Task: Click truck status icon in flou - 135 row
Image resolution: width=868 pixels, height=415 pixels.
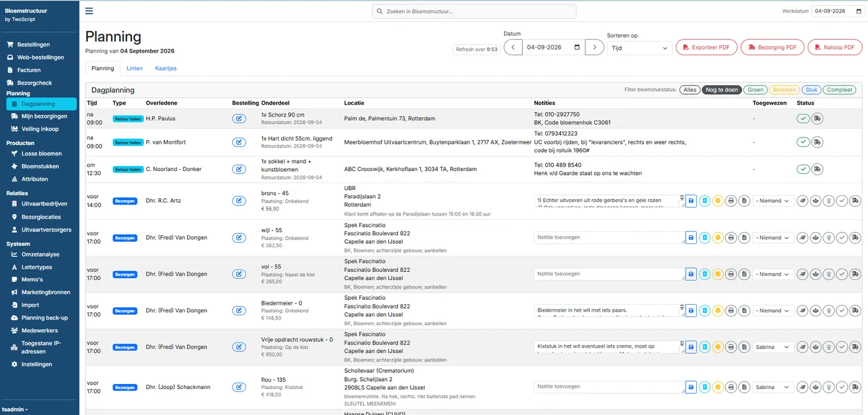Action: tap(855, 387)
